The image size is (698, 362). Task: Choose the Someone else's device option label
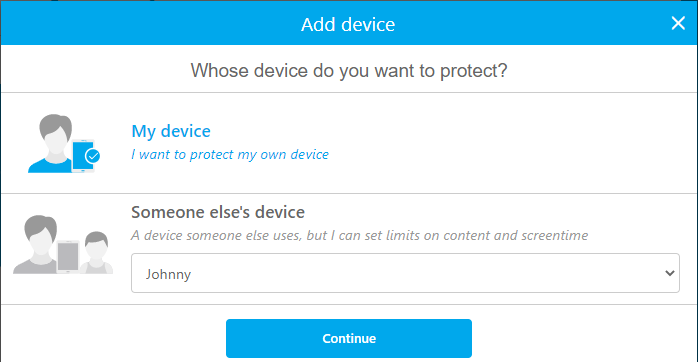218,212
